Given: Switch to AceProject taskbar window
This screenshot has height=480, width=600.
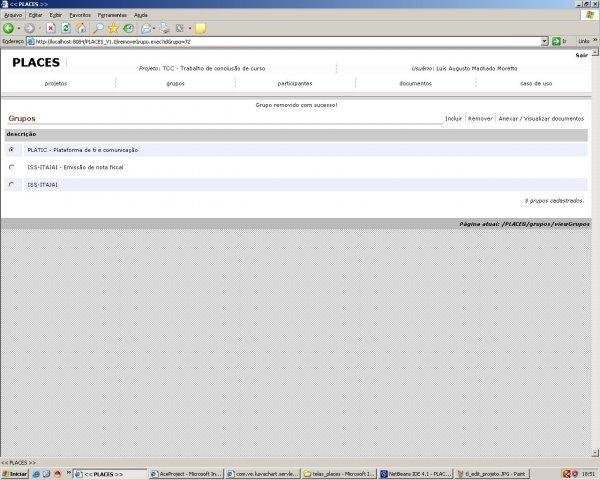Looking at the screenshot, I should 186,474.
